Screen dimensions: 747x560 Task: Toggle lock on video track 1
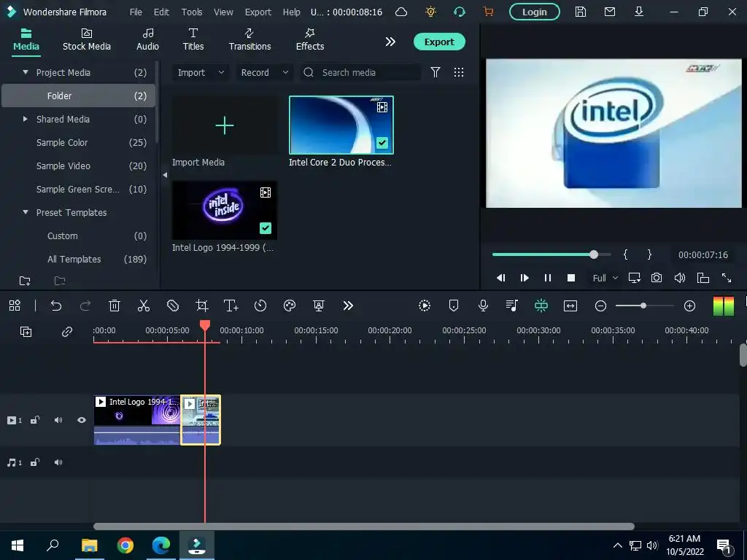click(35, 420)
